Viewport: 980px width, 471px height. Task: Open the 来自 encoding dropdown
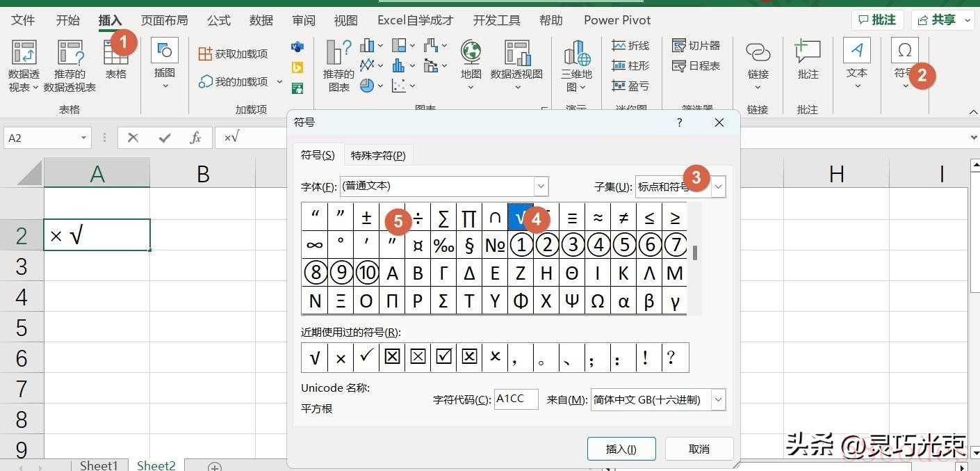(x=718, y=400)
